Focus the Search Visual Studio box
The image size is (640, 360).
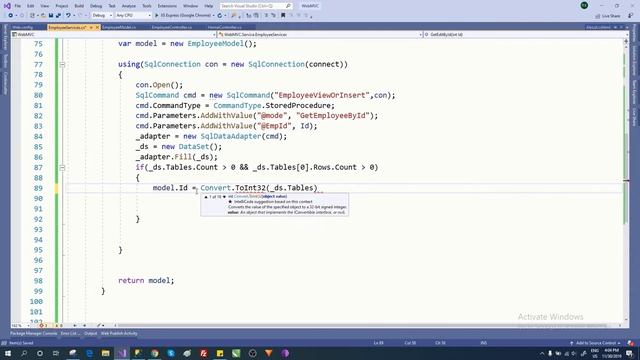click(x=256, y=6)
